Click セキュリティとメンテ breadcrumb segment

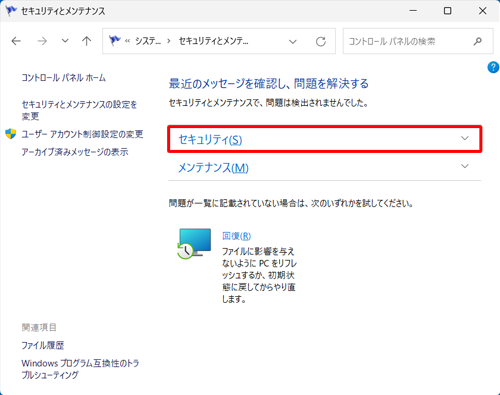[213, 41]
